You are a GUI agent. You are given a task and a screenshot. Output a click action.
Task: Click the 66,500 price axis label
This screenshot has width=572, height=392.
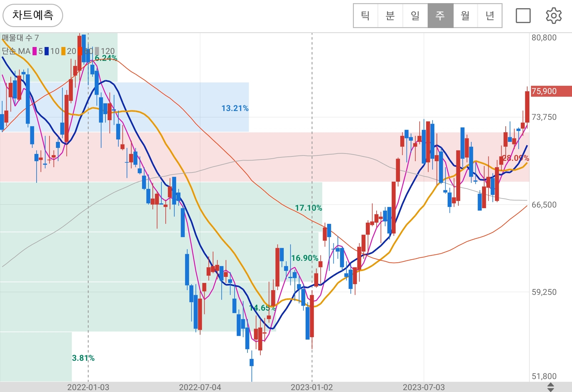pyautogui.click(x=544, y=205)
